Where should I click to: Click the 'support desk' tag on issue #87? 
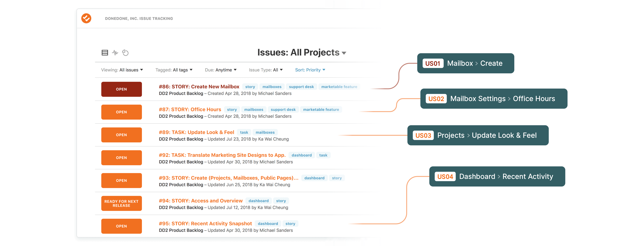coord(283,109)
